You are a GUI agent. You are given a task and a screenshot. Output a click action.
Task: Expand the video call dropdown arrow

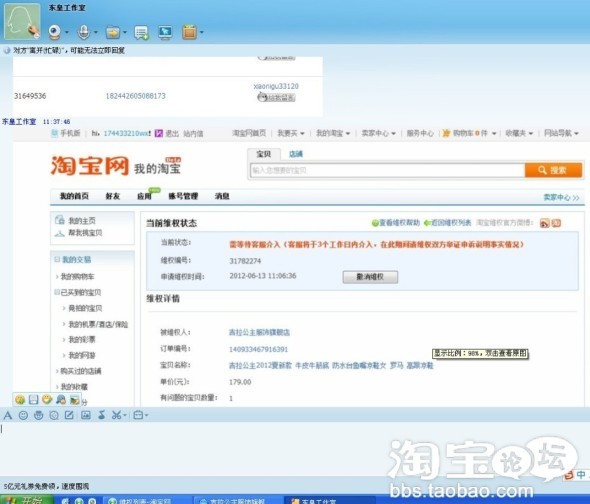tap(67, 32)
